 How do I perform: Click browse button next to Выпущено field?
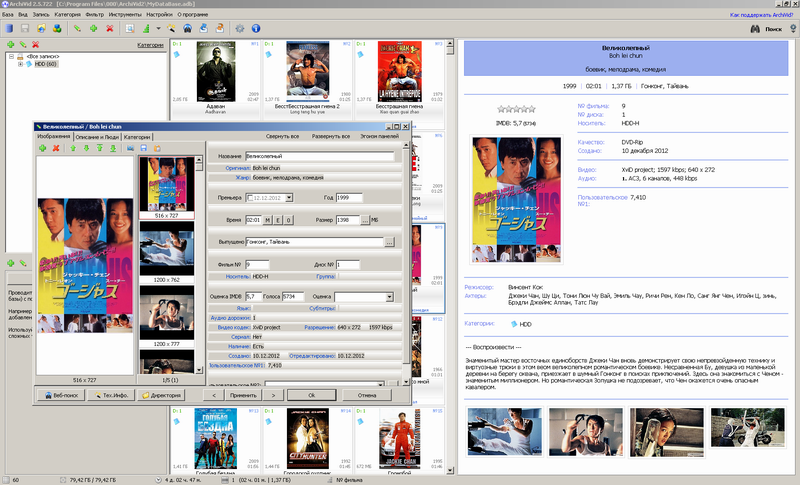click(x=389, y=242)
